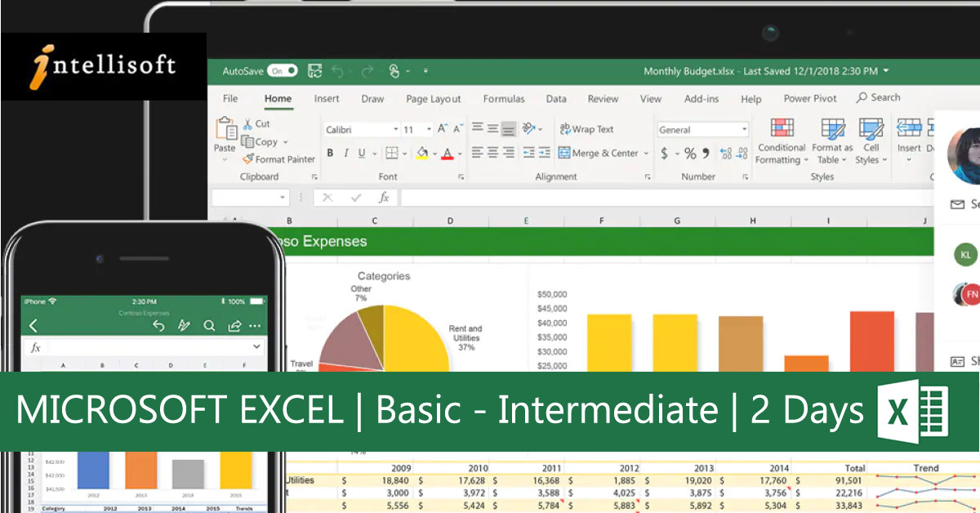The height and width of the screenshot is (513, 980).
Task: Click the Save icon in title bar
Action: (x=314, y=71)
